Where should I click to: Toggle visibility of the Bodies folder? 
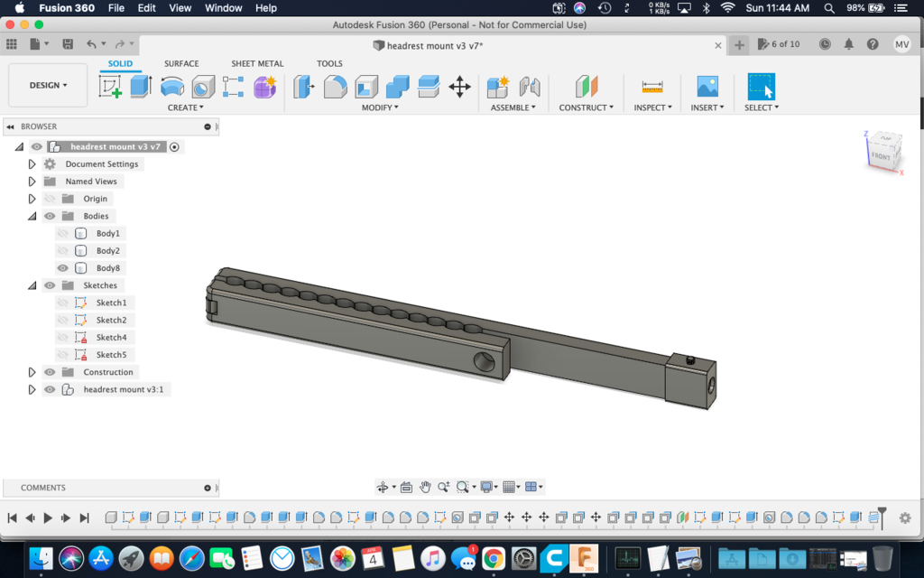coord(50,215)
